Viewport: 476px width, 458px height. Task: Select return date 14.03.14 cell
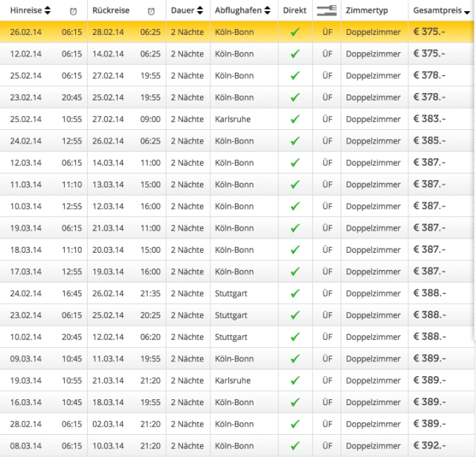[x=108, y=163]
